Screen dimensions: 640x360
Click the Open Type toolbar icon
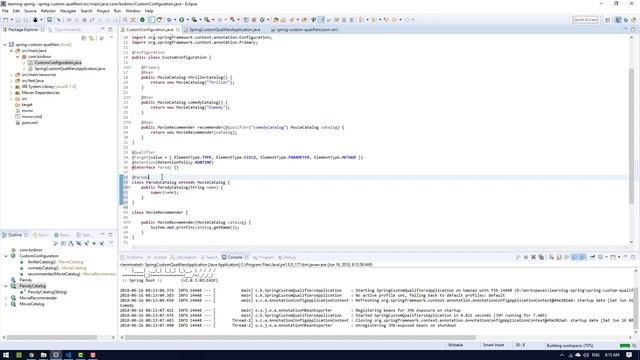point(276,20)
